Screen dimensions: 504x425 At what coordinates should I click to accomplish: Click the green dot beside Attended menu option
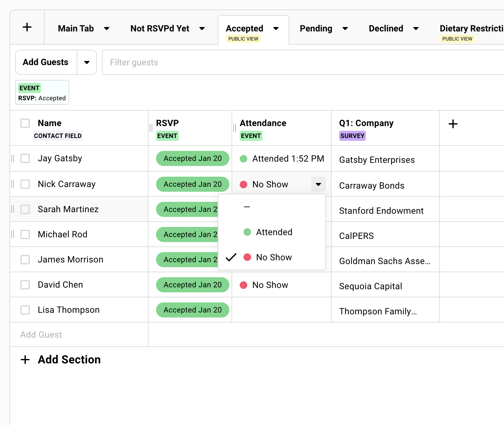(247, 232)
